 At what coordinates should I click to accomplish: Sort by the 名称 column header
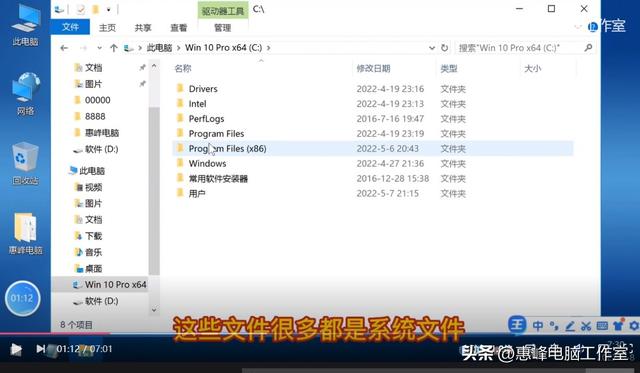click(183, 69)
